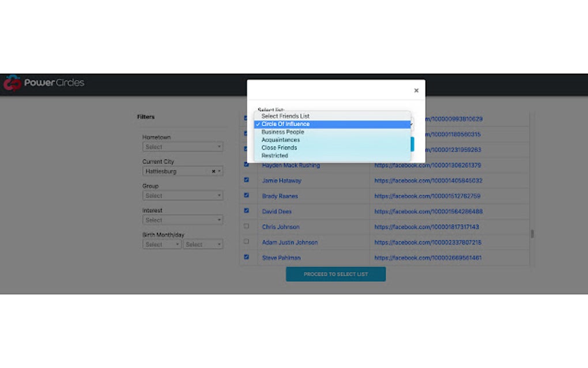Uncheck the Brady Raanes checkbox
The width and height of the screenshot is (588, 368).
[246, 195]
